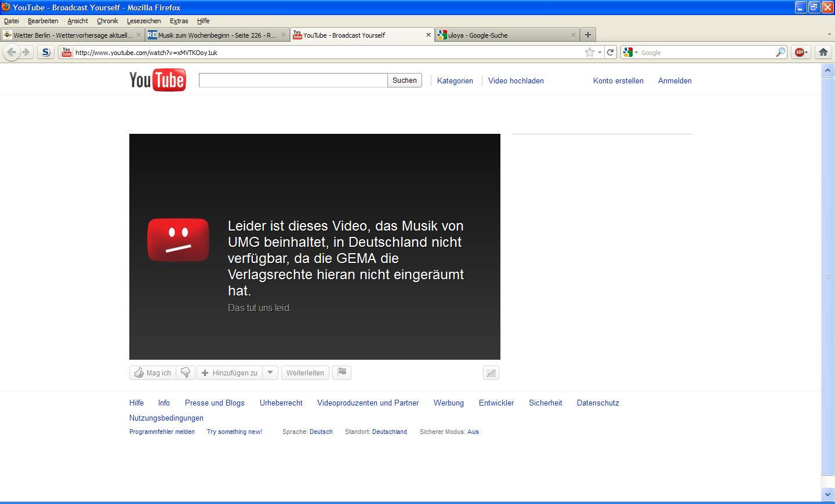Click the S toolbar icon beside navigation arrows
835x504 pixels.
(x=46, y=52)
